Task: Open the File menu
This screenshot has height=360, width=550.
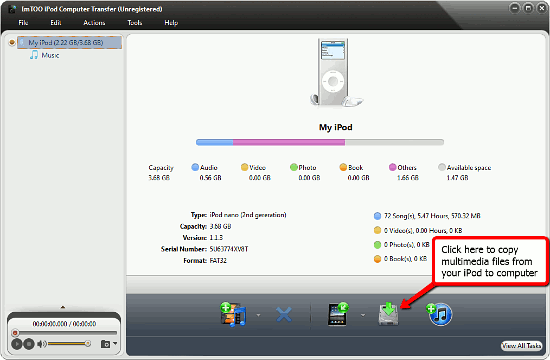Action: pos(23,23)
